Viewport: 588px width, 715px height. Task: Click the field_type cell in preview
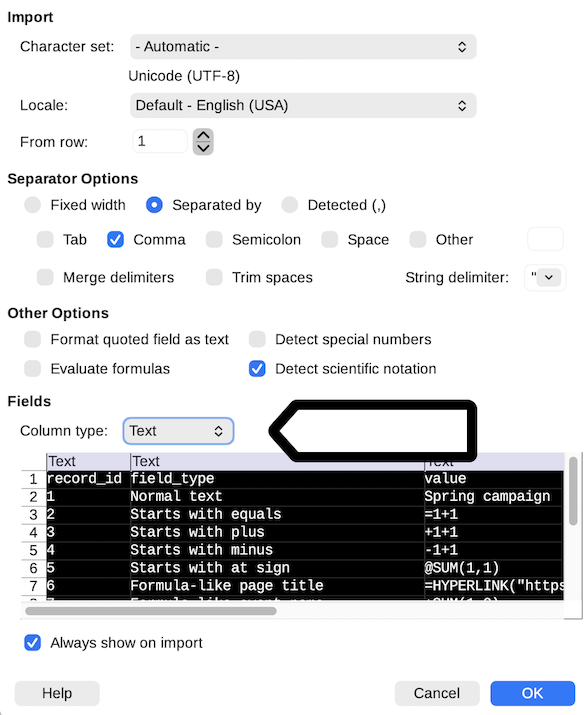[277, 479]
